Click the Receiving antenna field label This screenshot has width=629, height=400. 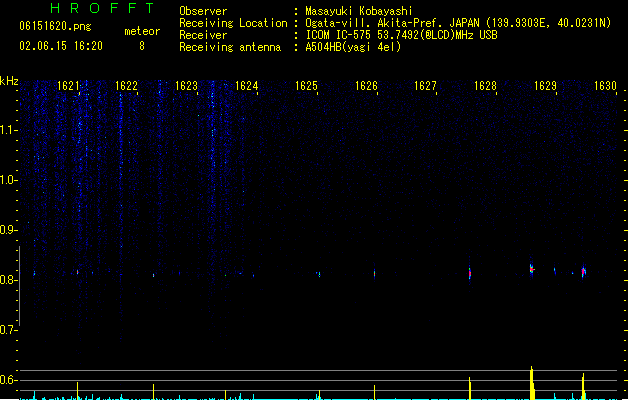(x=230, y=47)
